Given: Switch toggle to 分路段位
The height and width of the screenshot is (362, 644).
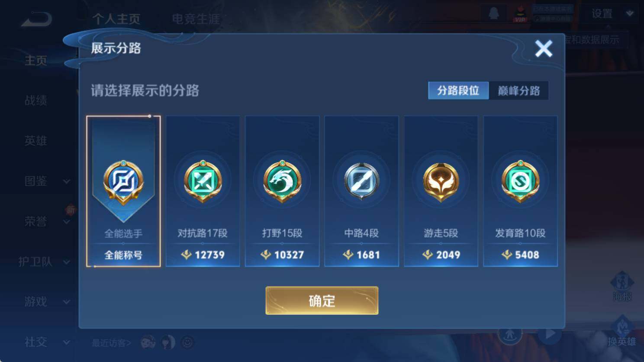Looking at the screenshot, I should click(x=458, y=90).
